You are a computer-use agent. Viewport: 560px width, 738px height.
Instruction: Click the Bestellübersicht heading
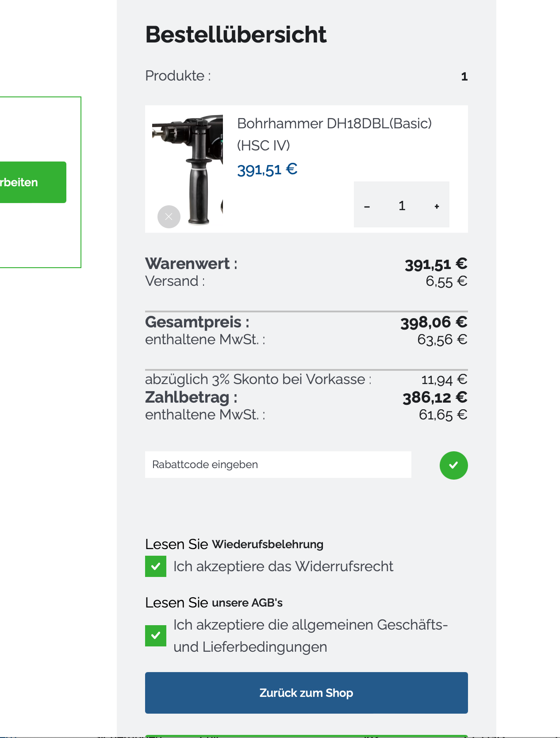point(236,35)
